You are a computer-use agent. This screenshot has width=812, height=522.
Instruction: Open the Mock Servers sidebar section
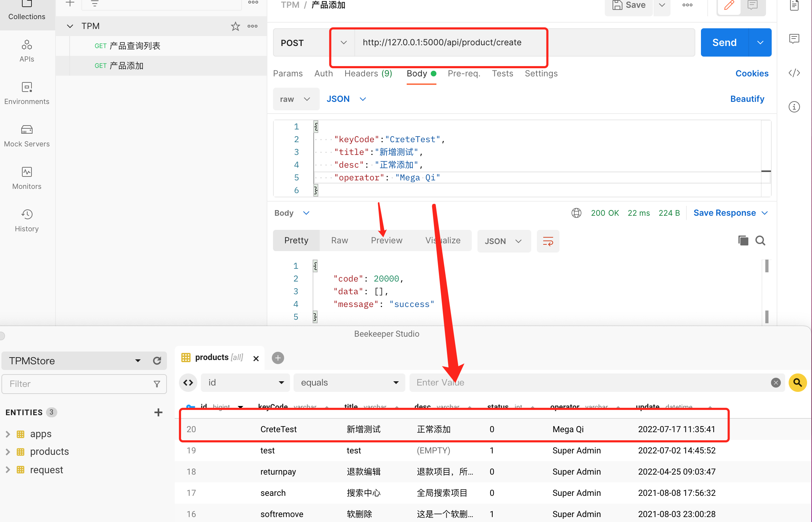tap(27, 136)
